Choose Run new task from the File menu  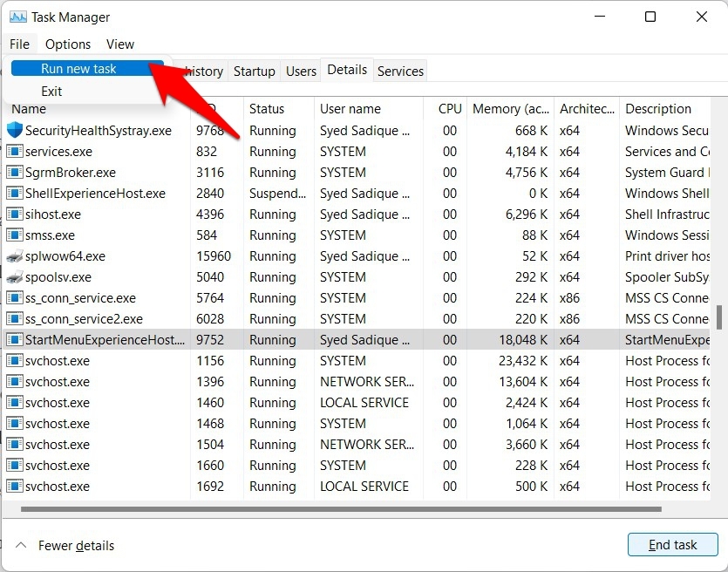pos(87,68)
